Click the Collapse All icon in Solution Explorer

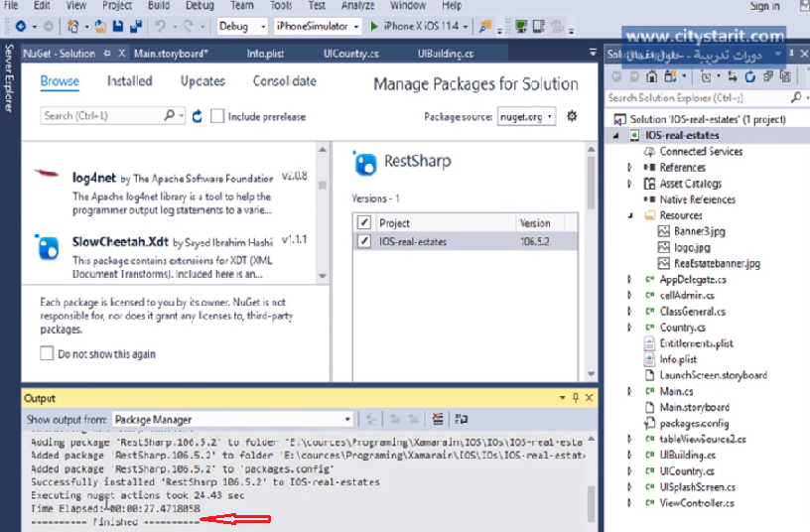point(768,76)
